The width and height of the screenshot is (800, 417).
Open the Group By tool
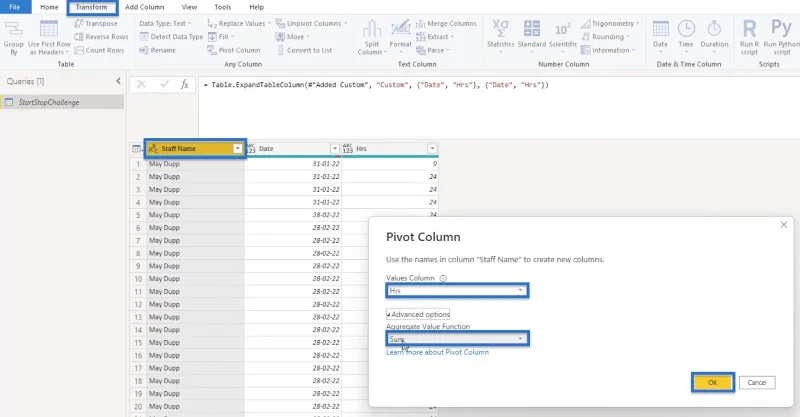point(13,38)
